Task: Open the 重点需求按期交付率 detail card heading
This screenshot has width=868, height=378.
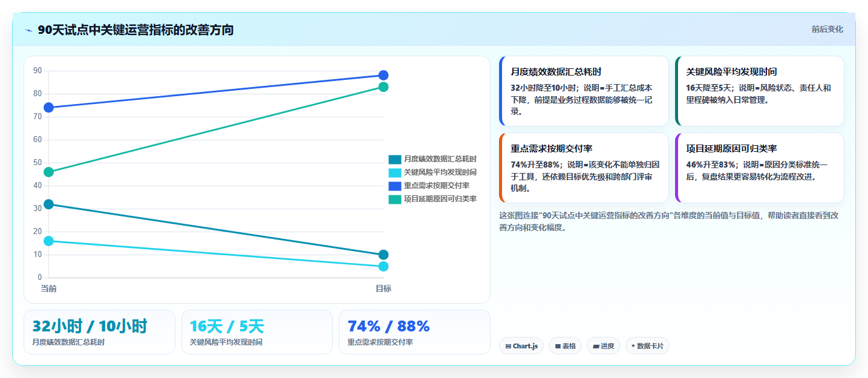Action: [551, 148]
